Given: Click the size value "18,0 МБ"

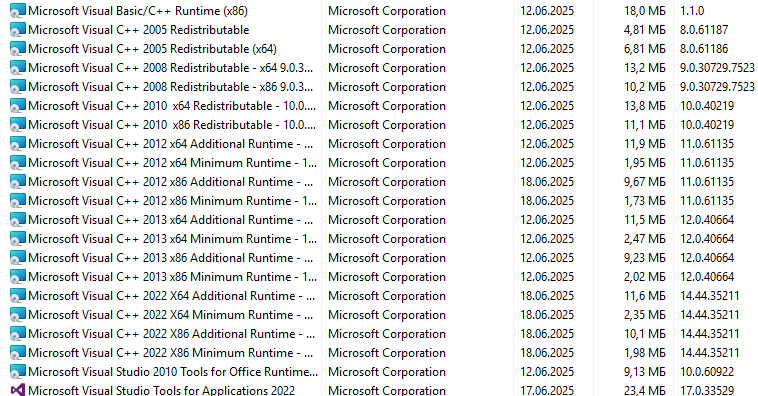Looking at the screenshot, I should click(644, 11).
